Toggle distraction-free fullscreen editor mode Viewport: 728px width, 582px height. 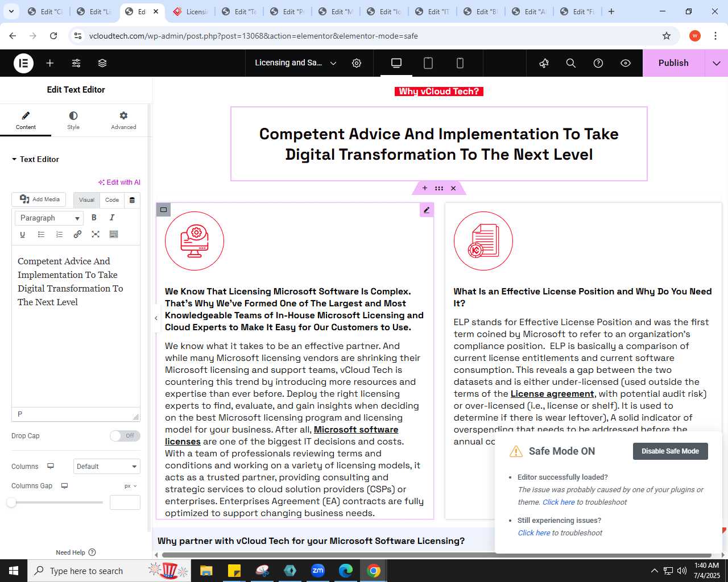tap(96, 234)
